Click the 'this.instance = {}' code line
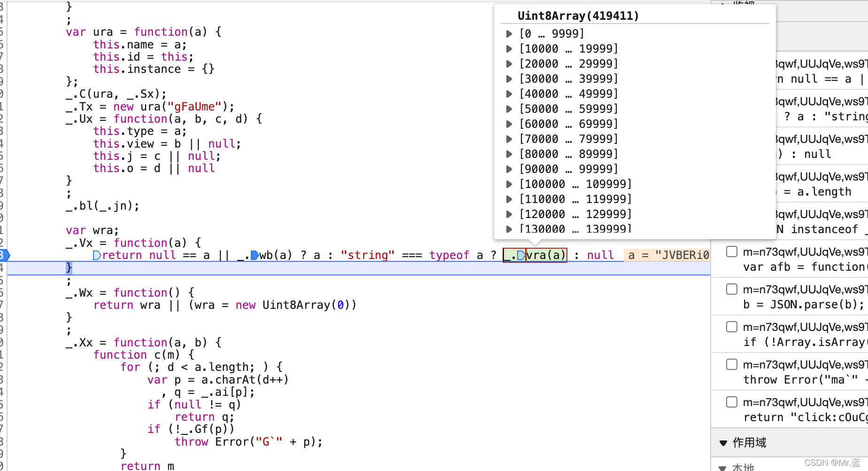The image size is (868, 471). (154, 69)
